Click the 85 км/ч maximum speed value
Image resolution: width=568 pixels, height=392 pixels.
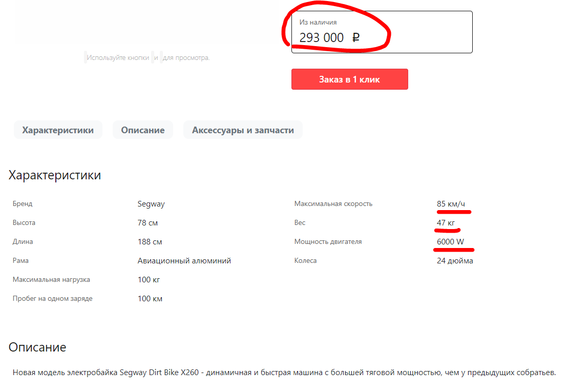coord(451,204)
